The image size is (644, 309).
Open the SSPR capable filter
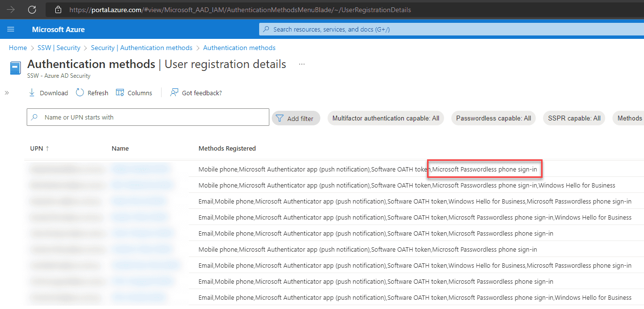click(x=574, y=118)
